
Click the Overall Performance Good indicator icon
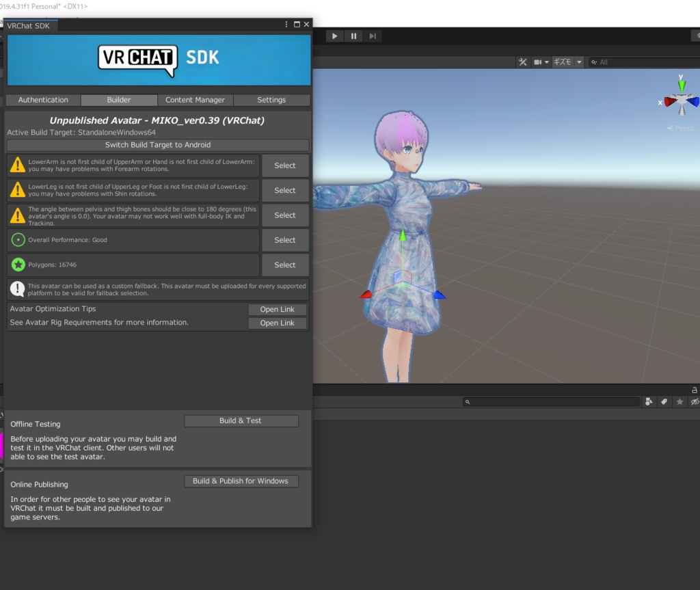(x=18, y=240)
